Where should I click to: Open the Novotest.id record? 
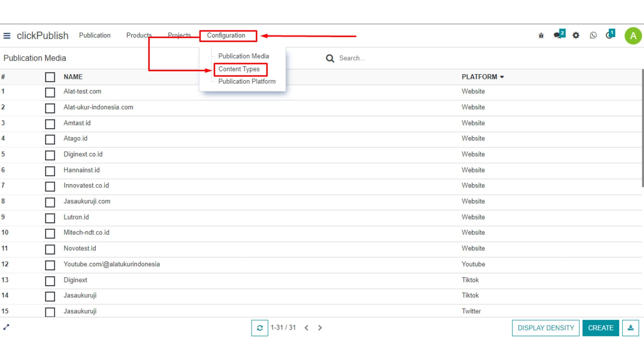coord(80,248)
